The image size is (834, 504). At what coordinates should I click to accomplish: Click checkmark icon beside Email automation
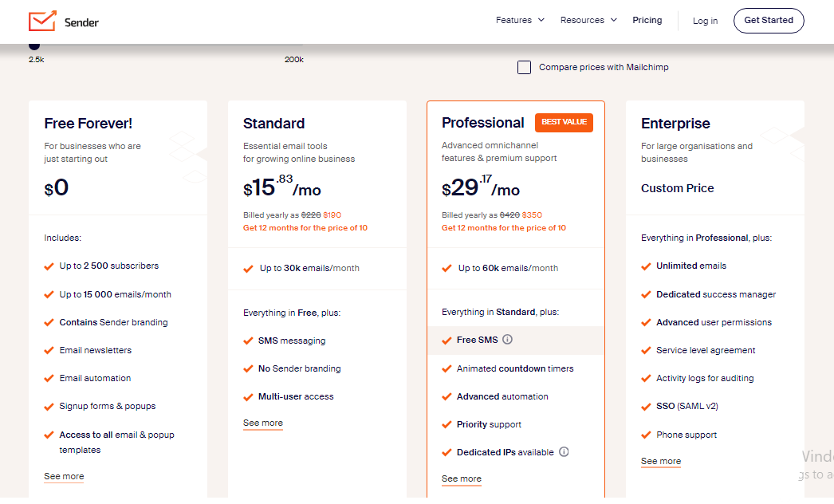click(49, 379)
